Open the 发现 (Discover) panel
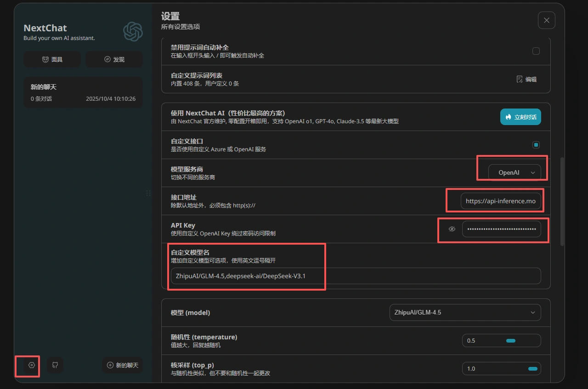588x389 pixels. [x=114, y=59]
